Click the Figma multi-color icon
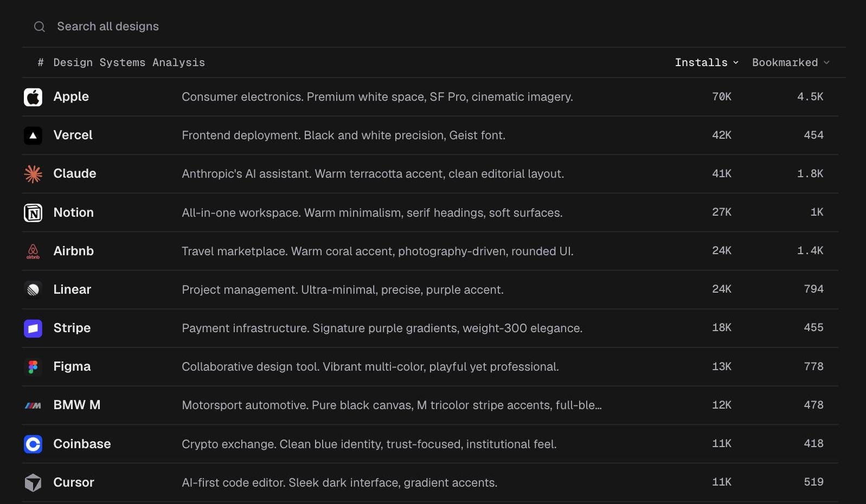This screenshot has width=866, height=504. (33, 367)
